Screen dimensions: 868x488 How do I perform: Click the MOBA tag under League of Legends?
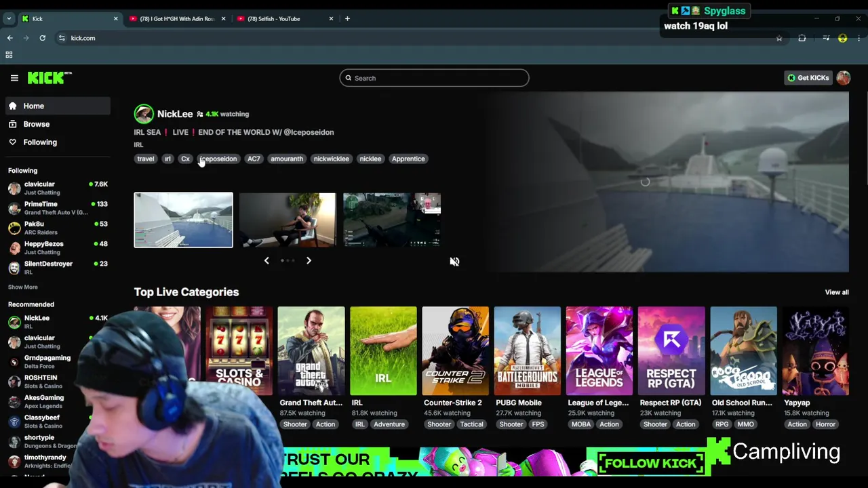tap(581, 424)
